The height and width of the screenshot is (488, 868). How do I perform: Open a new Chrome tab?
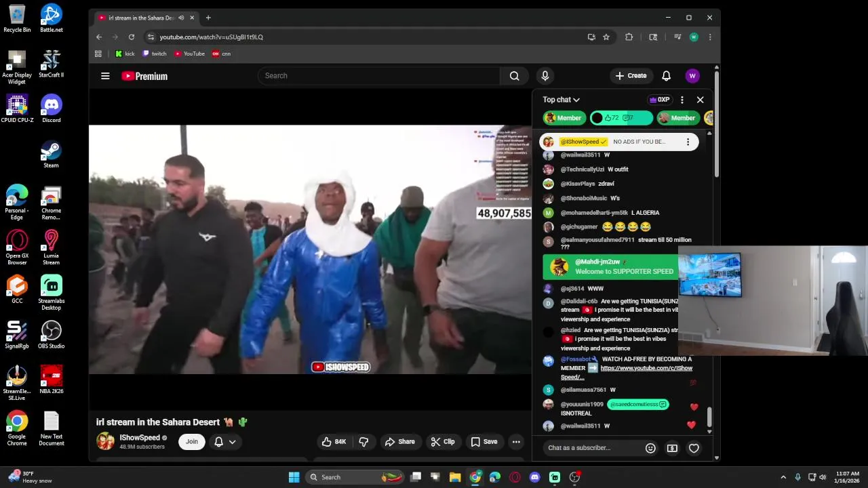click(208, 18)
